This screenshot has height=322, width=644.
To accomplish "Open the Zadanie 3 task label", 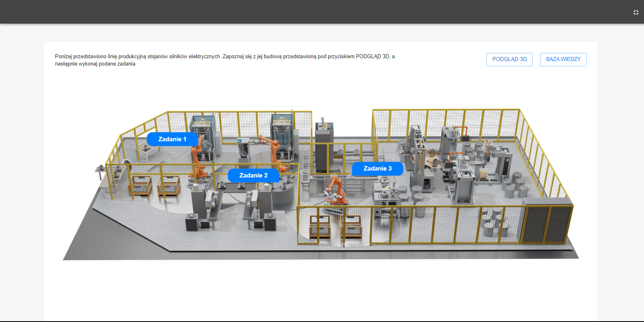I will (x=377, y=169).
